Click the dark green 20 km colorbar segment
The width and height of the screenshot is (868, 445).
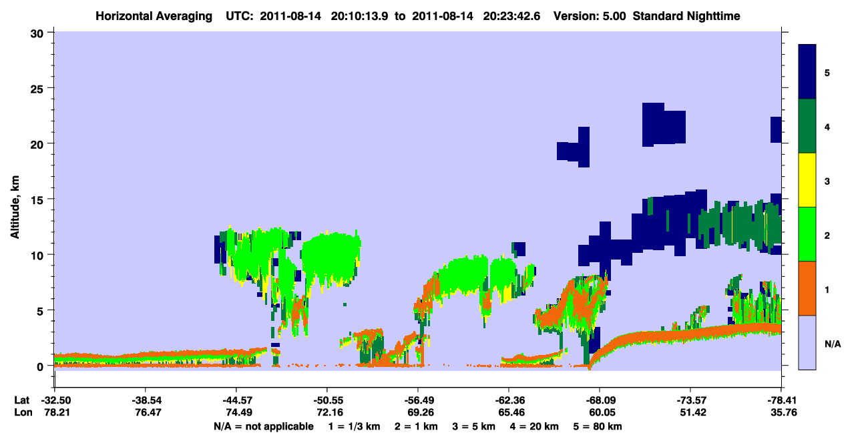807,126
